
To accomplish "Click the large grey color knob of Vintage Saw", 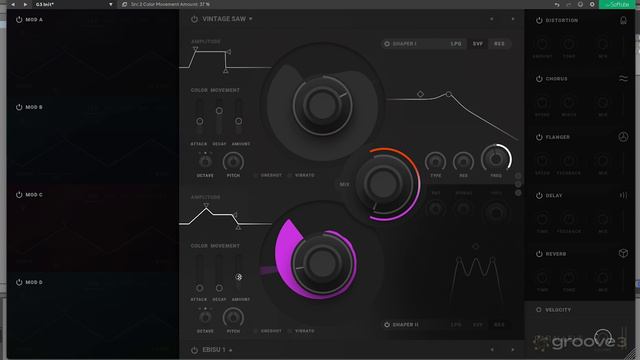I will click(322, 105).
